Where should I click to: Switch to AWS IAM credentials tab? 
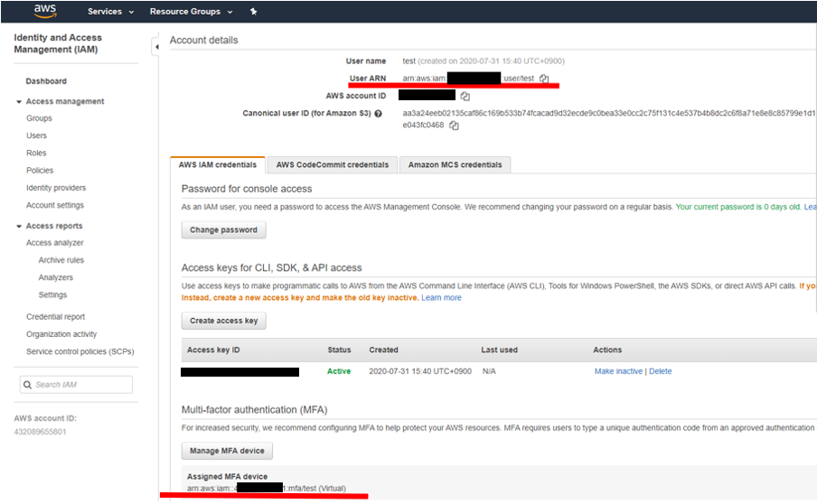tap(217, 164)
